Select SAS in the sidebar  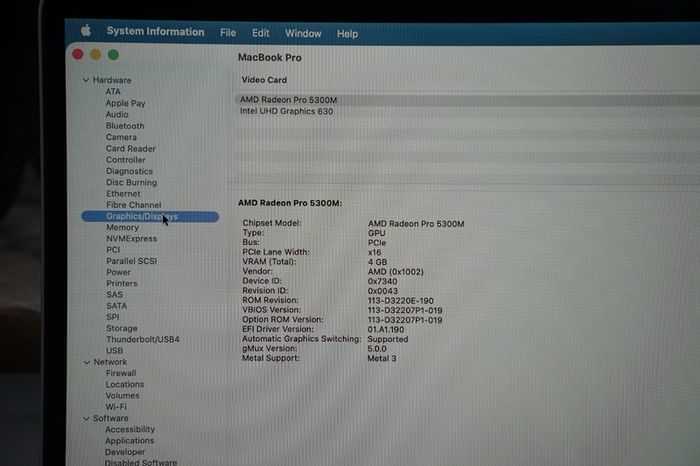(x=114, y=295)
